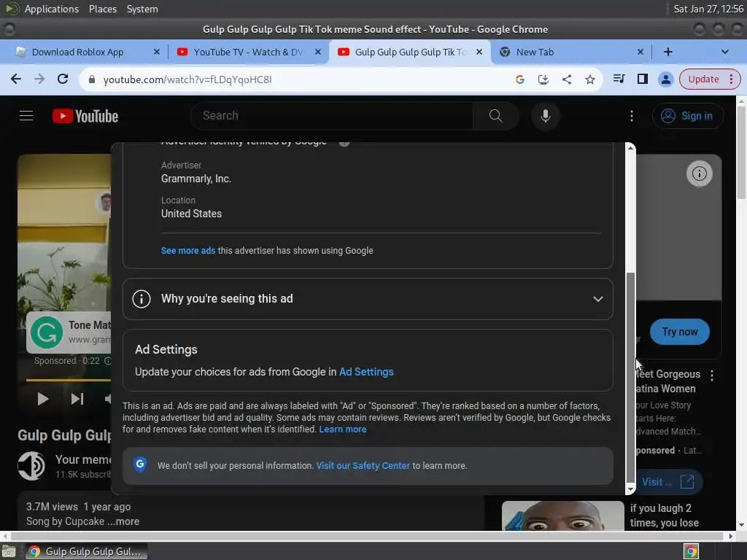Expand Why you're seeing this ad
This screenshot has height=560, width=747.
368,299
